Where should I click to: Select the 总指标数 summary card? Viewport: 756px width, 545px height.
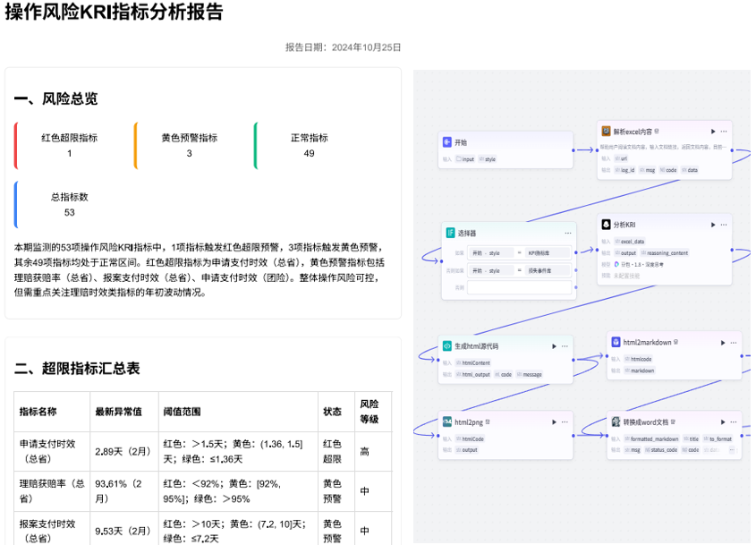[70, 205]
